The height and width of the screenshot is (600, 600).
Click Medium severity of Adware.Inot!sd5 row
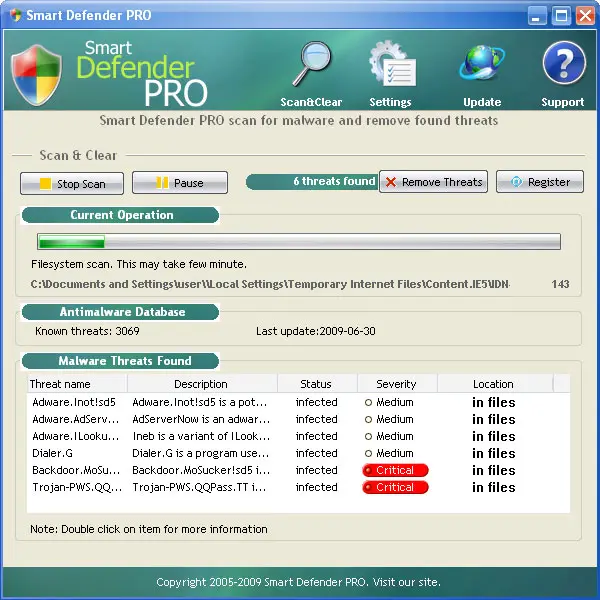pos(389,403)
